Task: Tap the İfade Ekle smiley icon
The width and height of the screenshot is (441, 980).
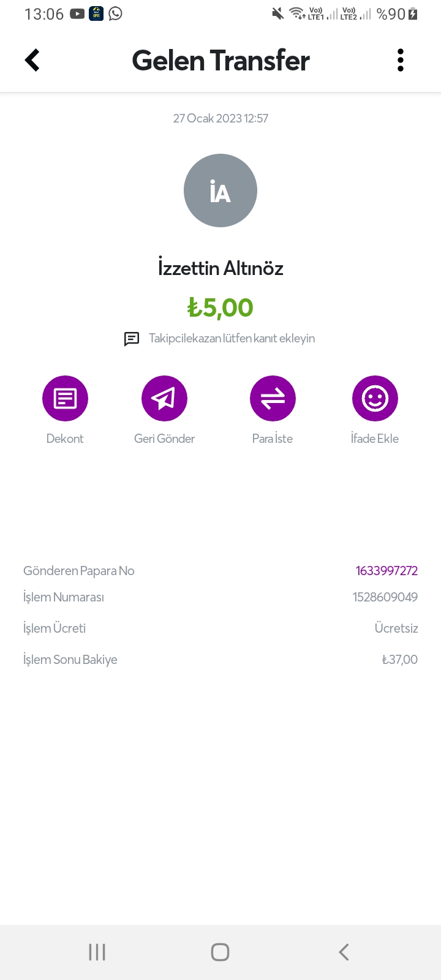Action: click(375, 399)
